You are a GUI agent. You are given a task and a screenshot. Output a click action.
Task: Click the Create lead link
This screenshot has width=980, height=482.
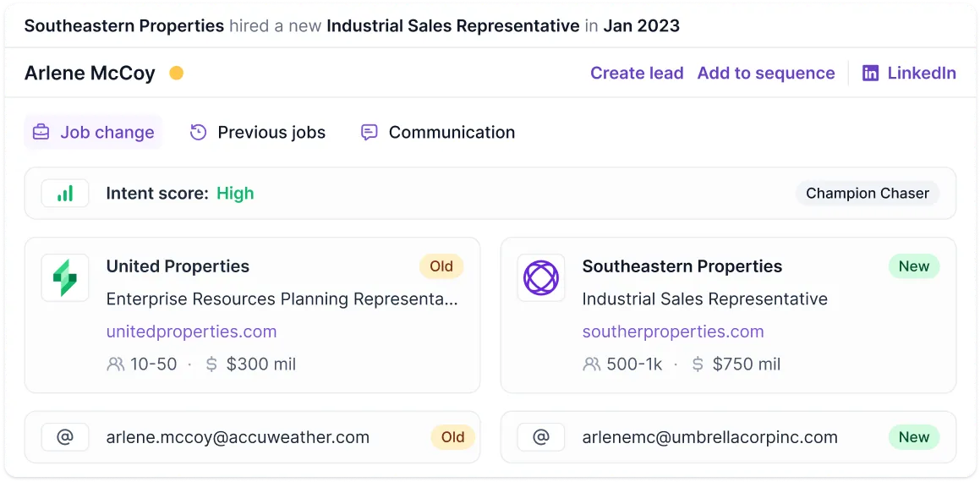click(637, 73)
